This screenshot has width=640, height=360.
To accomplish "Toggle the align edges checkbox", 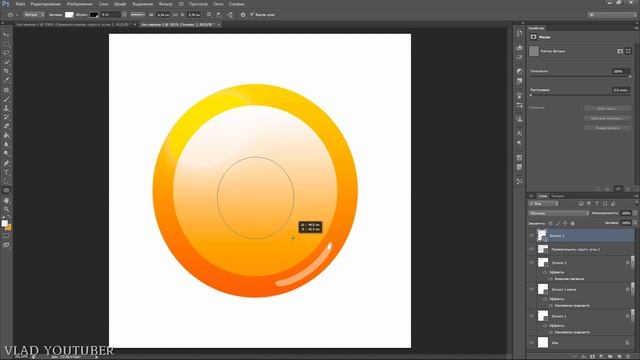I will (252, 14).
